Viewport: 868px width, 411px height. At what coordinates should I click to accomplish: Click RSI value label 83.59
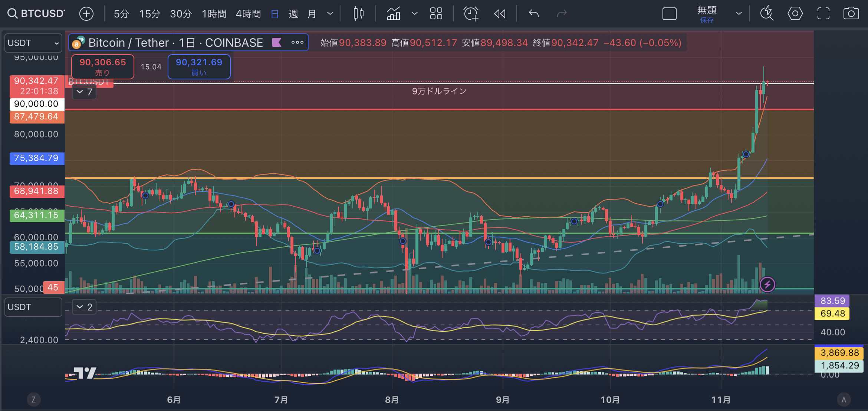(x=832, y=301)
